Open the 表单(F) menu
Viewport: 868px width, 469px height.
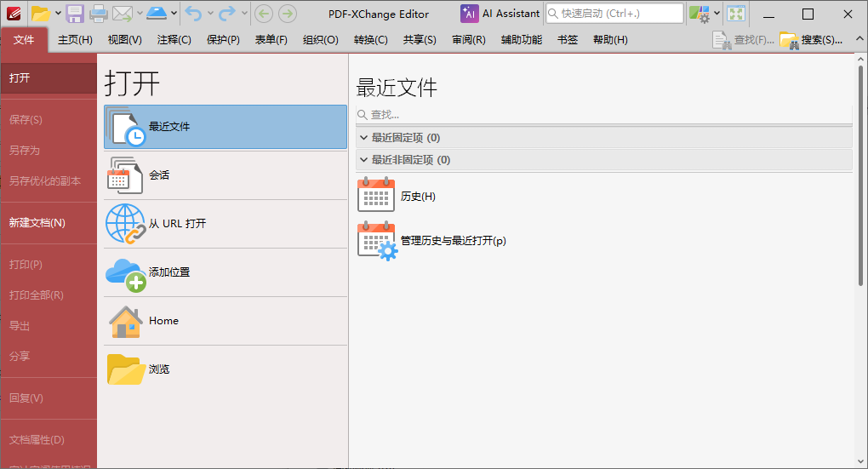(271, 40)
